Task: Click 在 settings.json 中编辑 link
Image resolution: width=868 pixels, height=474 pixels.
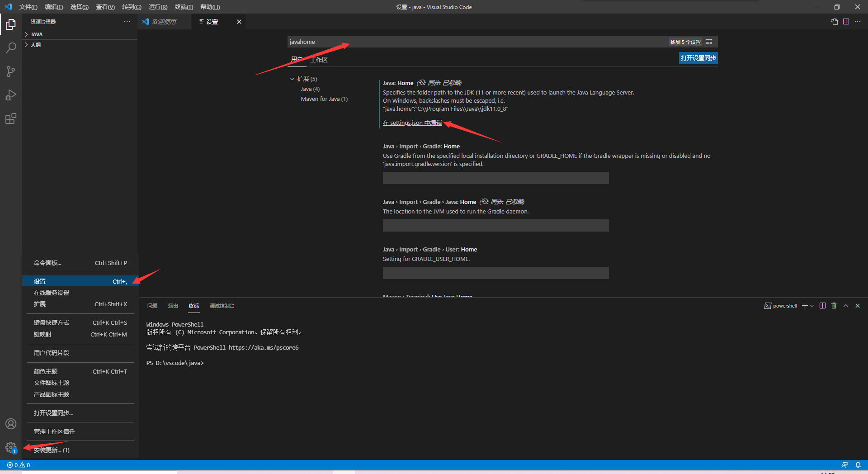Action: pyautogui.click(x=412, y=123)
